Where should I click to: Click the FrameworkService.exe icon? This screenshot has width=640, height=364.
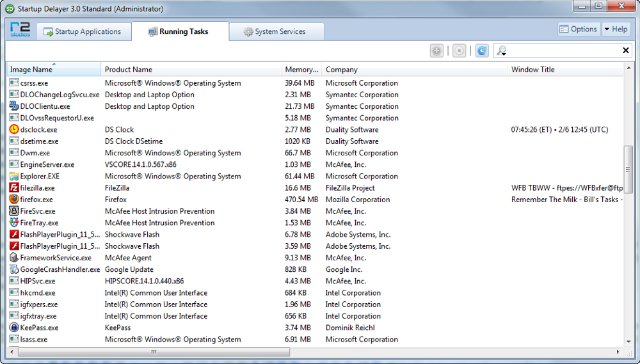click(14, 258)
